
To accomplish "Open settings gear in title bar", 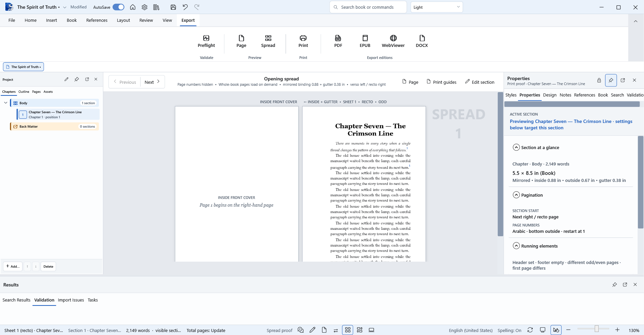I will [145, 7].
